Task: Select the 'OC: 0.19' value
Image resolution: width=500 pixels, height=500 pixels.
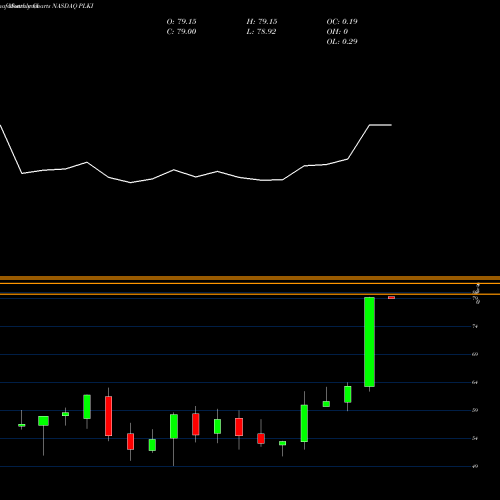Action: tap(342, 22)
